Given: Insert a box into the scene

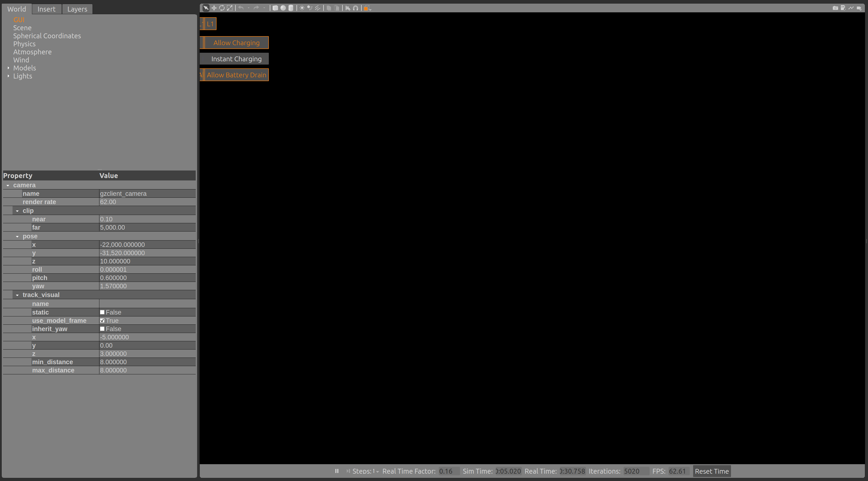Looking at the screenshot, I should tap(275, 8).
